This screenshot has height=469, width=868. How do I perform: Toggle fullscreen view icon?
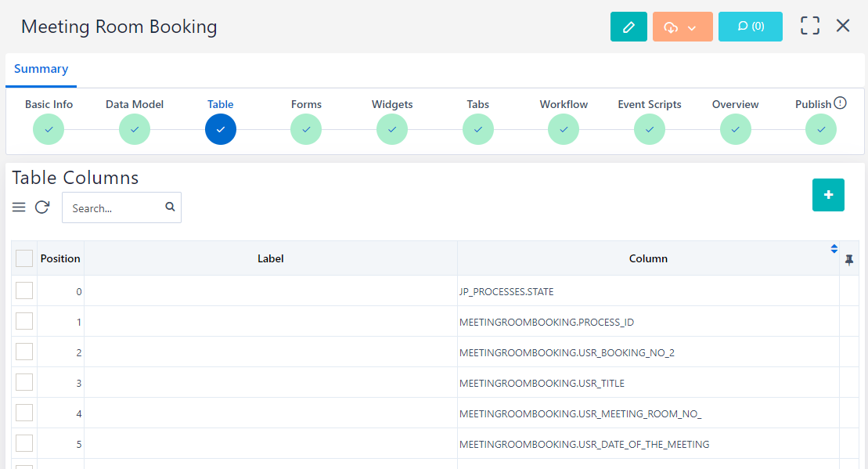(x=809, y=26)
